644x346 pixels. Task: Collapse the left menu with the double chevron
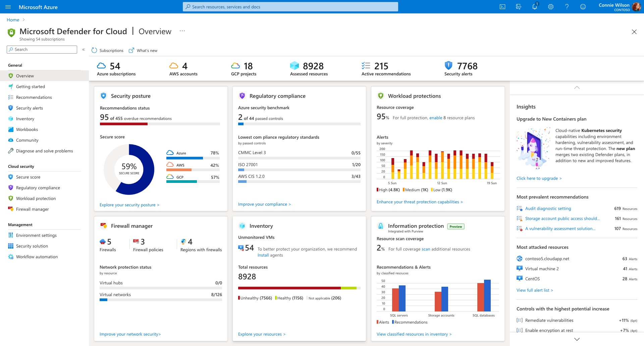click(x=84, y=49)
